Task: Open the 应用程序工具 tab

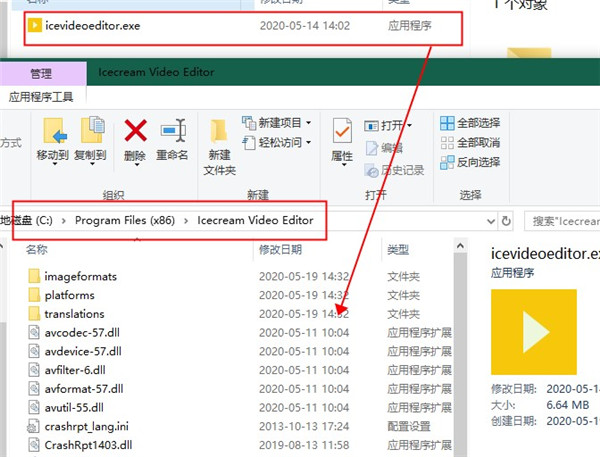Action: pyautogui.click(x=41, y=97)
